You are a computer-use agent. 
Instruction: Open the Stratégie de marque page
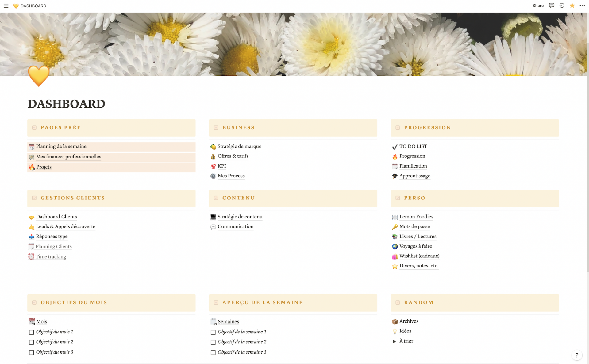pos(239,146)
